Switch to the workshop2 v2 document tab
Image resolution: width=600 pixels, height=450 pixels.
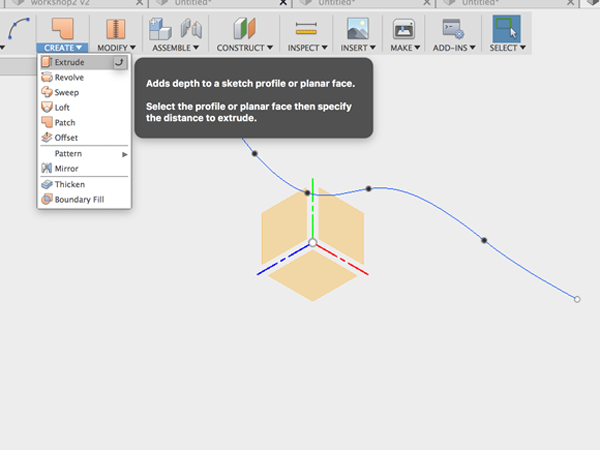click(75, 3)
